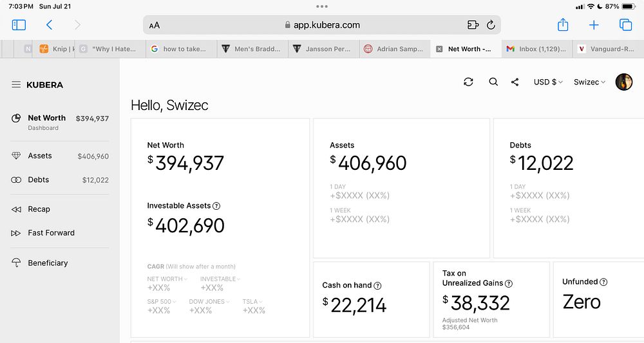644x343 pixels.
Task: Click the Fast Forward icon in sidebar
Action: pos(16,233)
